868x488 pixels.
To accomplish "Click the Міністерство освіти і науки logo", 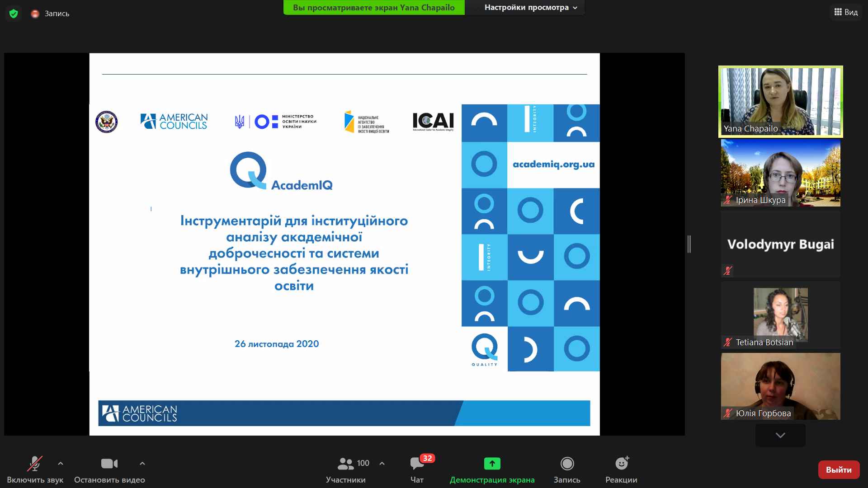I will point(275,122).
